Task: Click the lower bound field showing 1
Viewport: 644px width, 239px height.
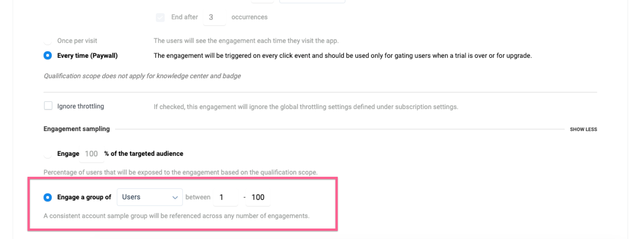Action: (225, 197)
